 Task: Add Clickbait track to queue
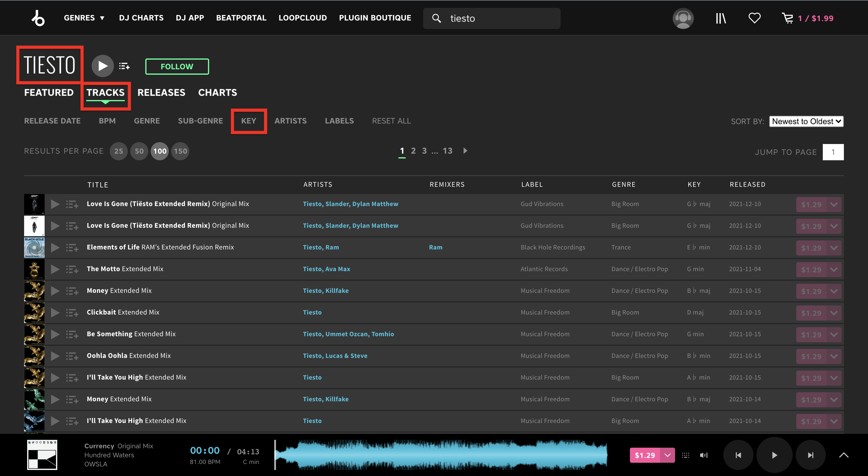point(72,312)
